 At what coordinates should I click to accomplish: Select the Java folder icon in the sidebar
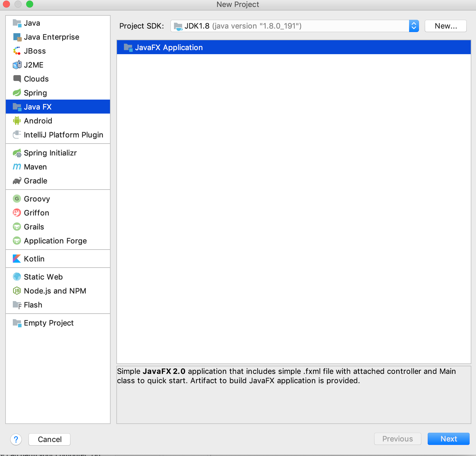(17, 23)
